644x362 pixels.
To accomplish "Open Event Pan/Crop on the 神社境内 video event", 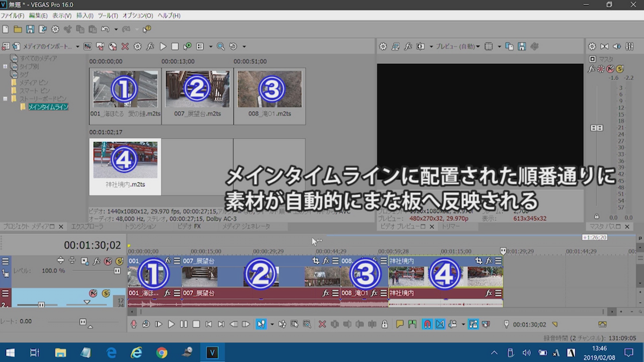I will [x=478, y=261].
